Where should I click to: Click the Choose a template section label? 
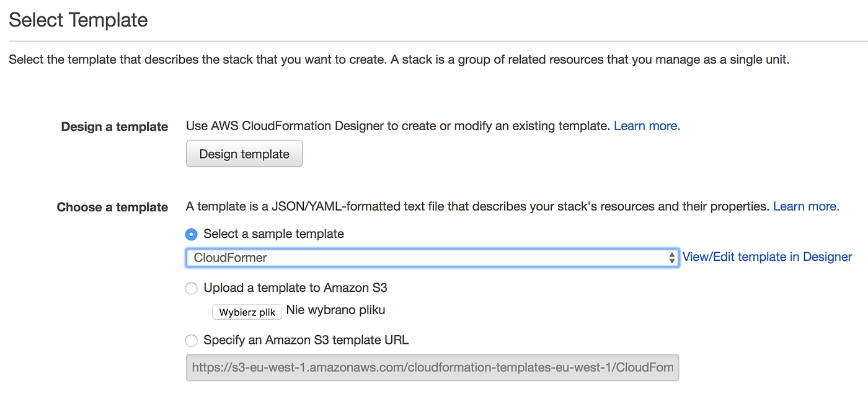112,207
